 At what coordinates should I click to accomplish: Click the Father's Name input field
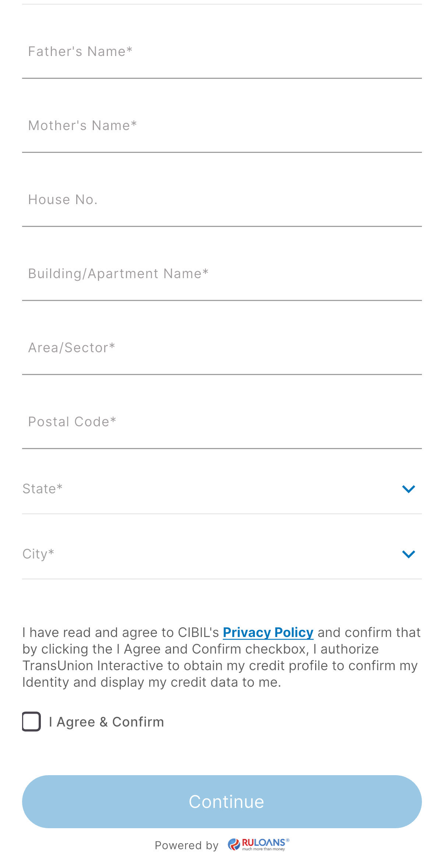point(221,52)
